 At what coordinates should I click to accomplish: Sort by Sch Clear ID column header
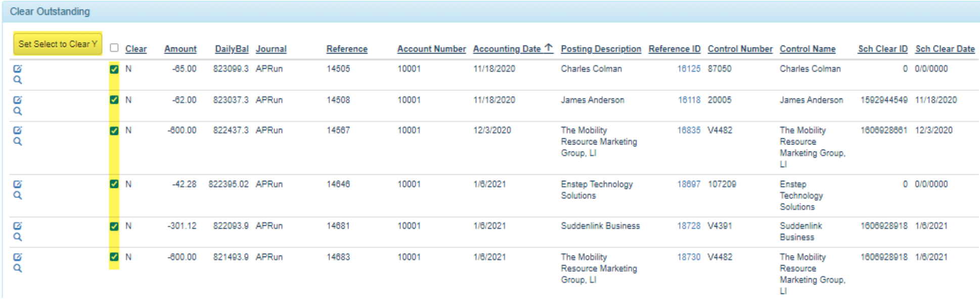pyautogui.click(x=883, y=49)
